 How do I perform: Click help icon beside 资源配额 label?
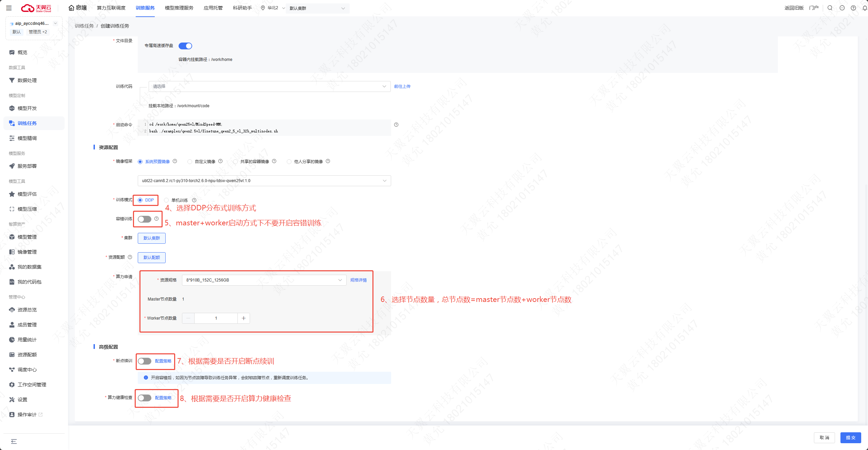130,257
